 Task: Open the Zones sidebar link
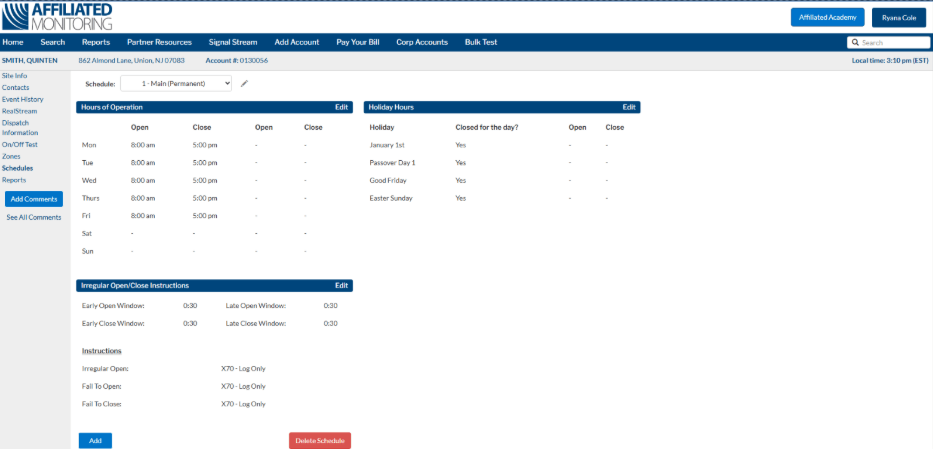click(11, 156)
